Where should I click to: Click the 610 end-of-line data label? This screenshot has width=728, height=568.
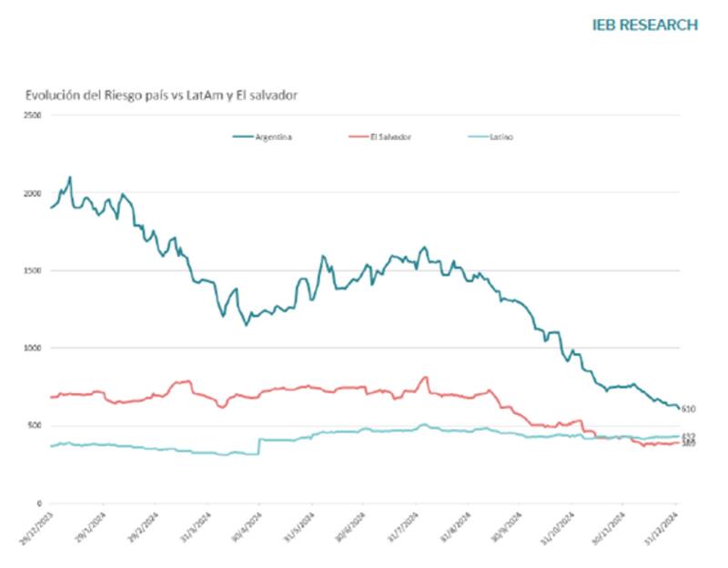coord(689,408)
